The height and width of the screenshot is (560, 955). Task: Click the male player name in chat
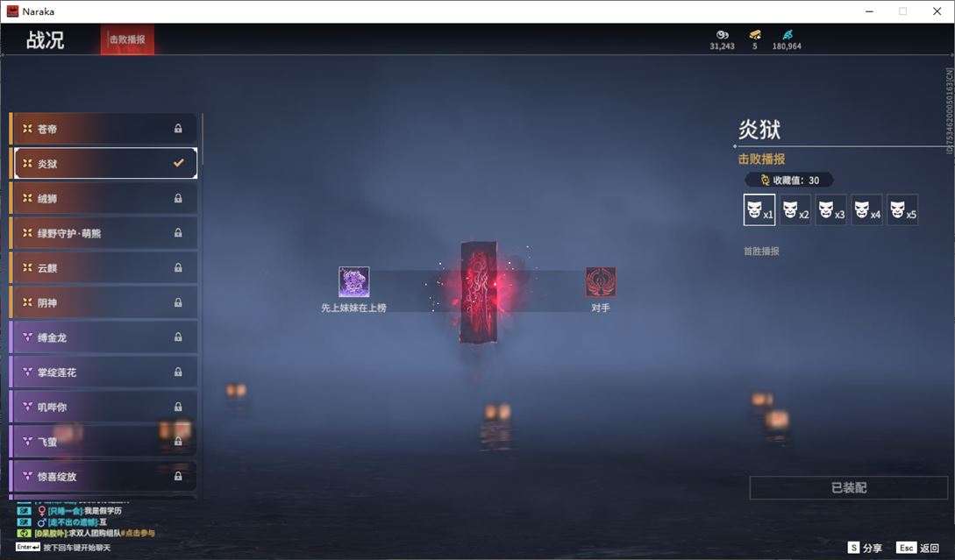tap(73, 521)
